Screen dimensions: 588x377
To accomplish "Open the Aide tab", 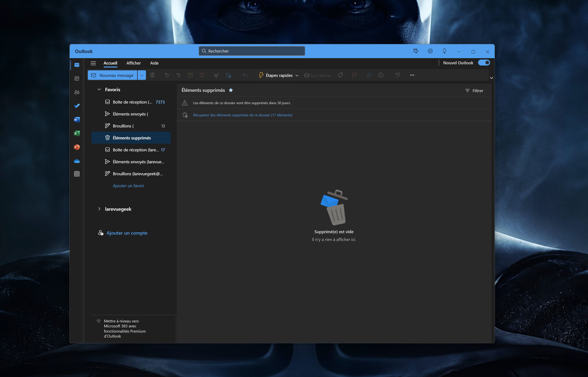I will (x=154, y=63).
